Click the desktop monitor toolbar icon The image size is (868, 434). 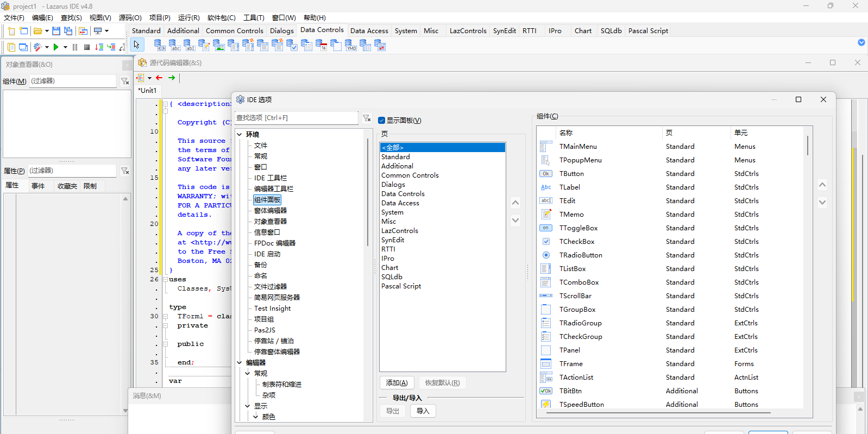(x=98, y=31)
